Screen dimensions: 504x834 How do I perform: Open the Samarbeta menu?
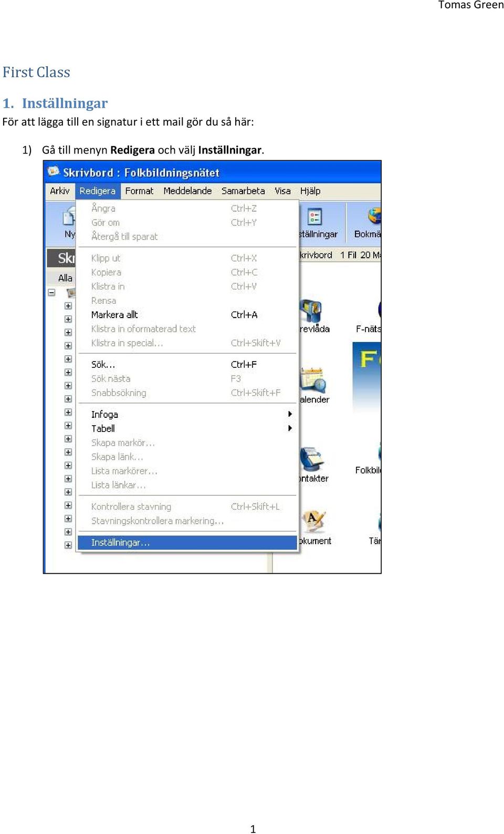(x=243, y=191)
